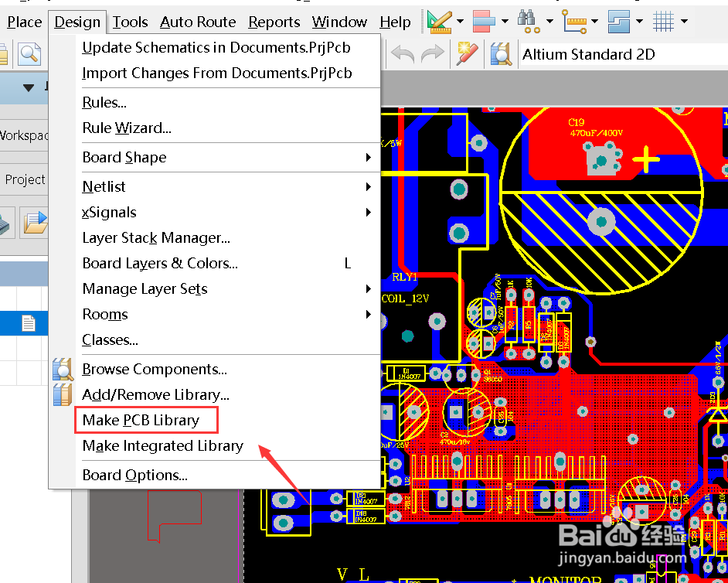728x583 pixels.
Task: Open the Reports menu
Action: [x=274, y=22]
